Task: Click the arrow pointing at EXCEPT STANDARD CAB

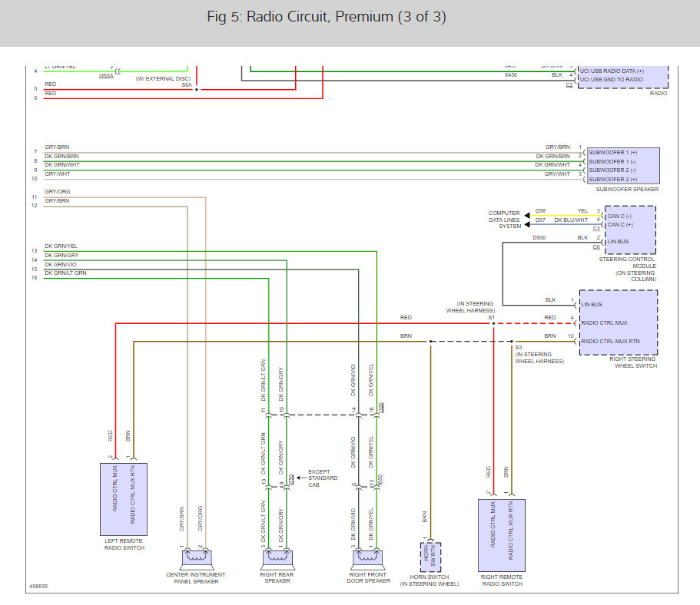Action: click(x=301, y=478)
